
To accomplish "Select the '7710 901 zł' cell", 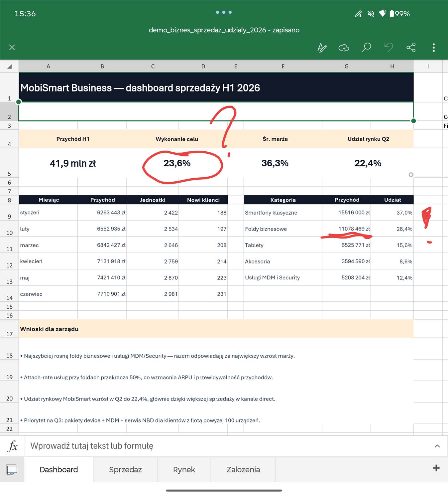I will point(102,294).
